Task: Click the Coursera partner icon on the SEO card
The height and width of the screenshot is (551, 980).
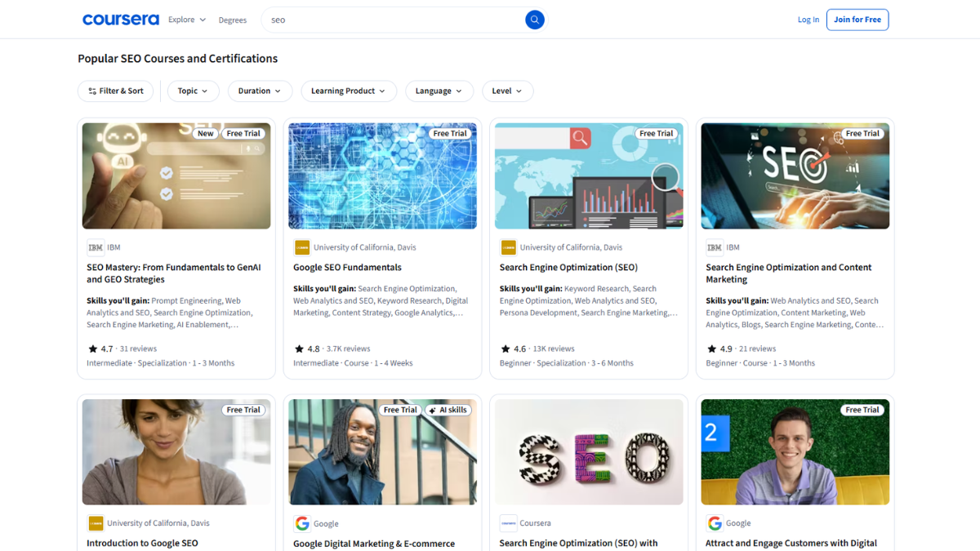Action: click(x=510, y=522)
